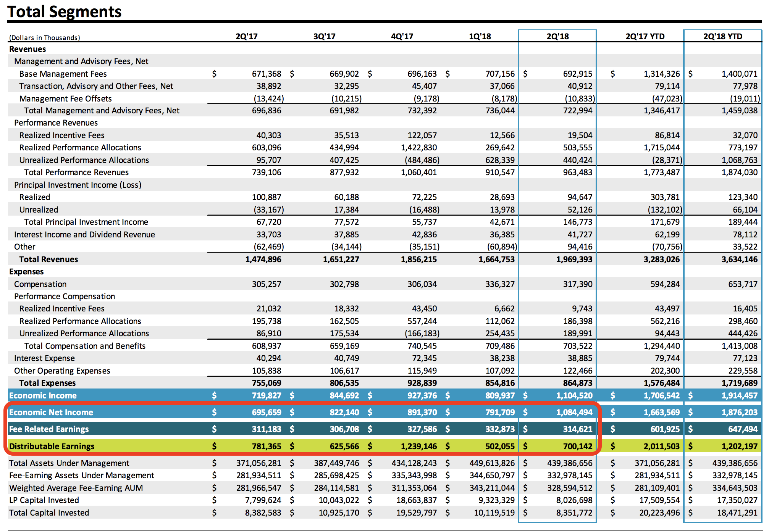
Task: Select the 1Q'18 column header
Action: 480,37
